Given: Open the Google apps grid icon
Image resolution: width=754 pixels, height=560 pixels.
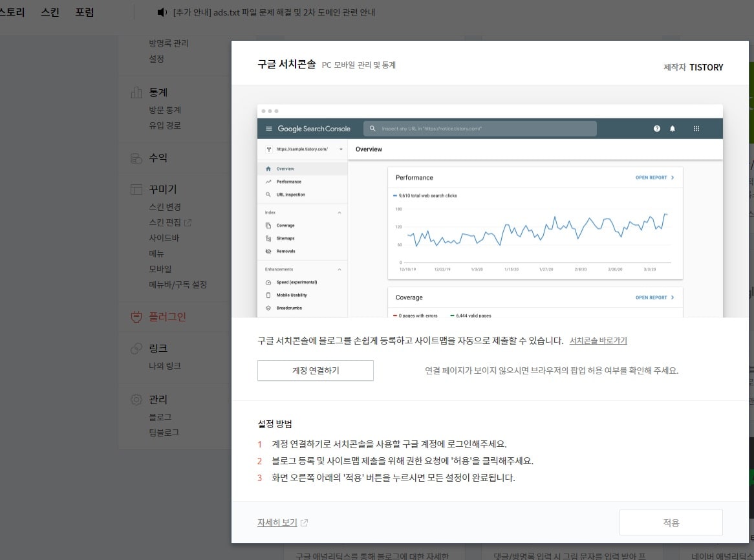Looking at the screenshot, I should pos(696,128).
